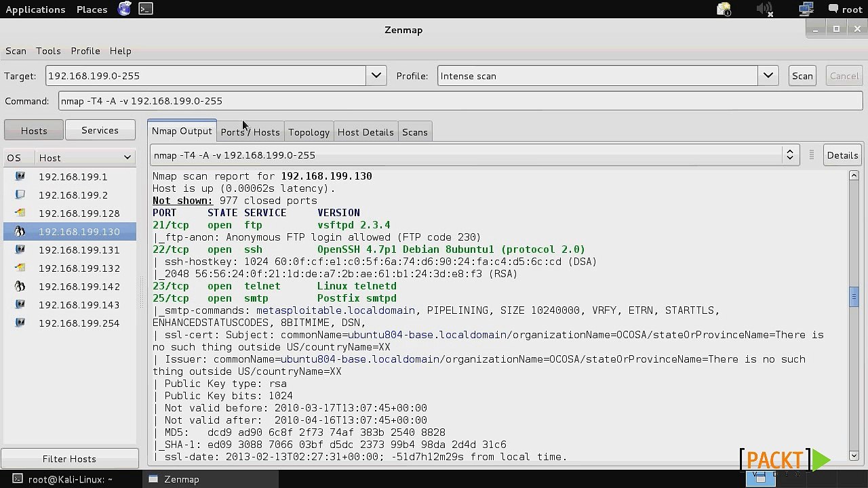Show the Hosts list view
This screenshot has width=868, height=488.
pyautogui.click(x=34, y=131)
